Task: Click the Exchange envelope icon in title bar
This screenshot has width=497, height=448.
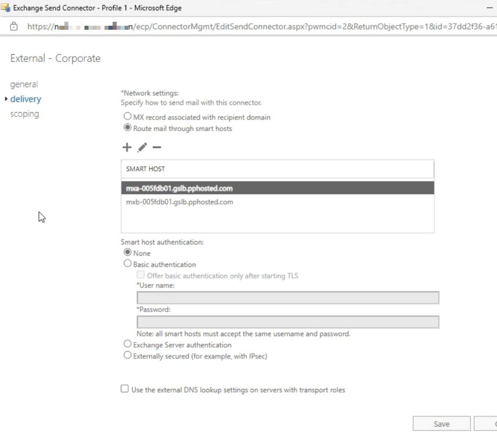Action: point(6,8)
